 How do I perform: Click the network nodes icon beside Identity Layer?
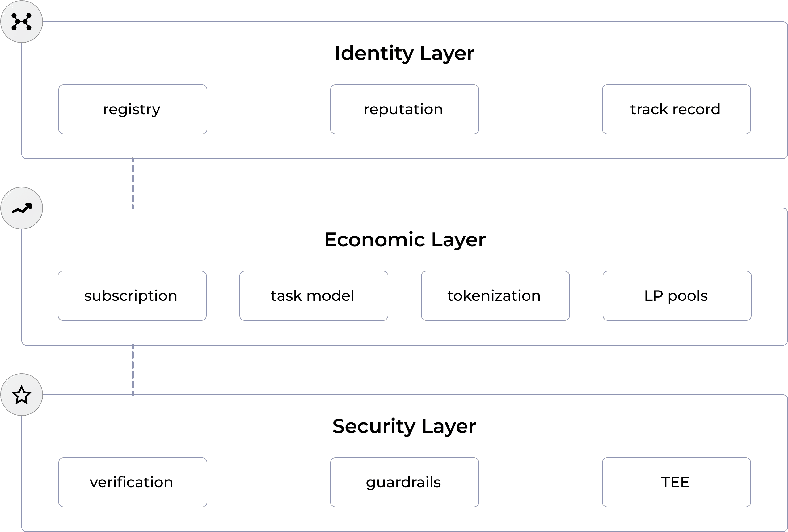coord(21,22)
